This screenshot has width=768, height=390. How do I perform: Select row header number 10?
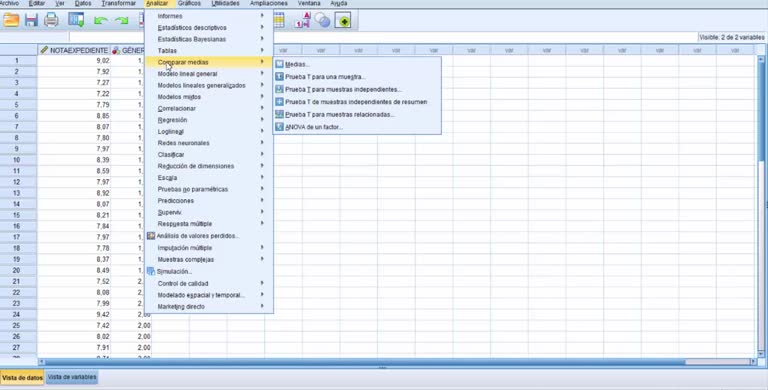click(x=18, y=160)
